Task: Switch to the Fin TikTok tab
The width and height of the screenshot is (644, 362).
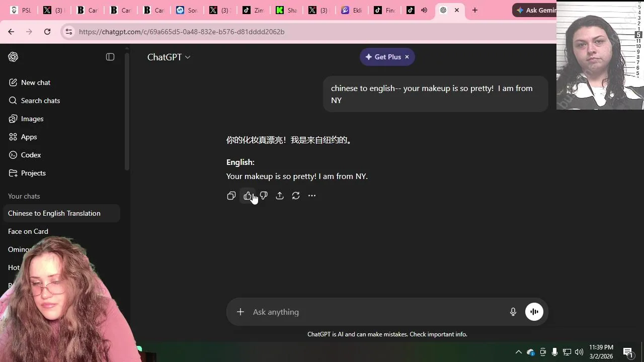Action: tap(384, 10)
